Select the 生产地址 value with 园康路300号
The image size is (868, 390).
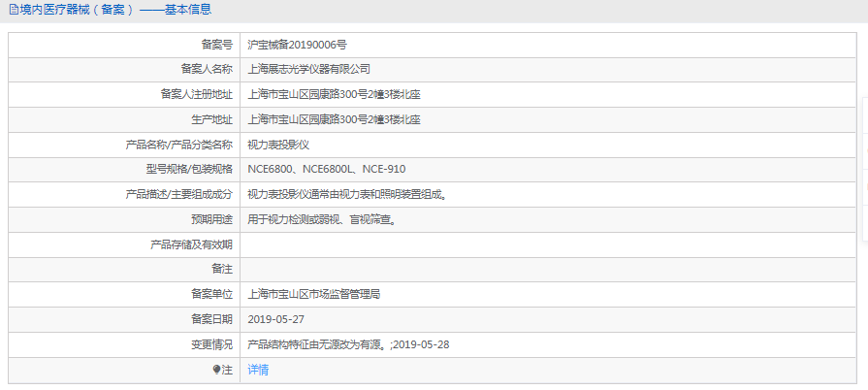click(x=334, y=119)
